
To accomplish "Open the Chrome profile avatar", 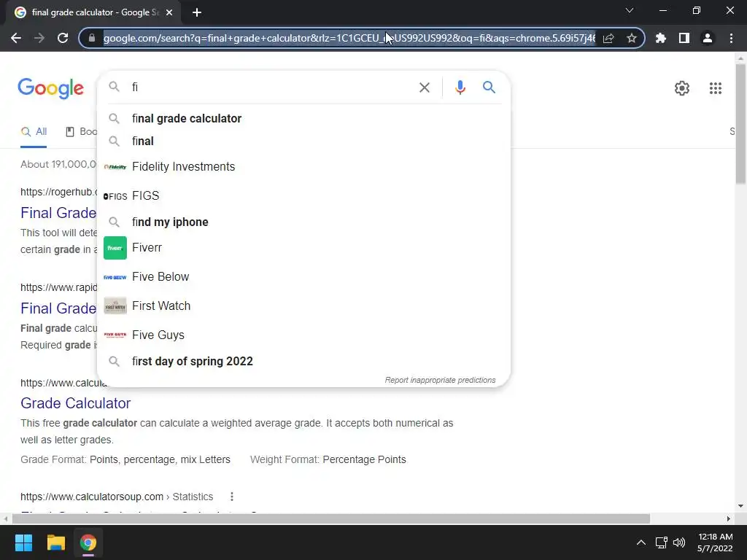I will pos(708,38).
